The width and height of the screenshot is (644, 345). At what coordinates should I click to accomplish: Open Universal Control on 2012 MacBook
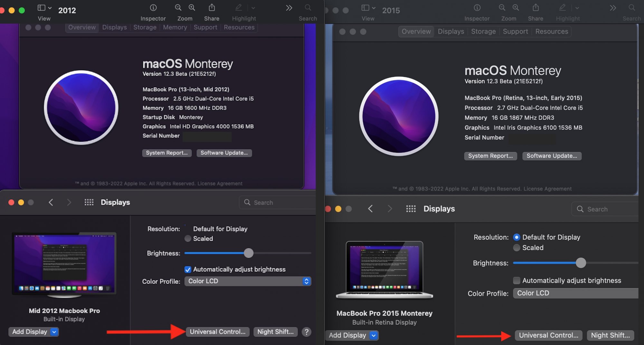click(x=217, y=332)
